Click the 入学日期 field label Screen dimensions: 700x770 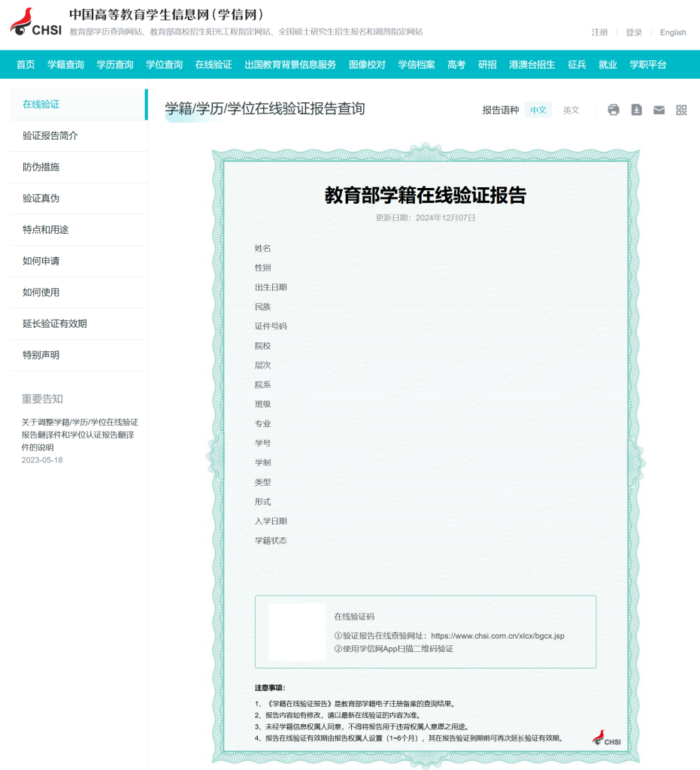click(x=271, y=521)
